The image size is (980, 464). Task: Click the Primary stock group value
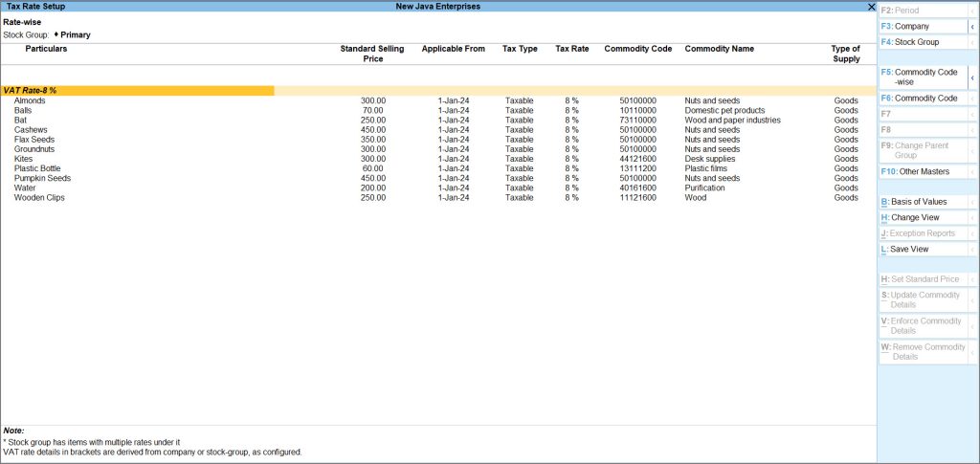pos(75,35)
